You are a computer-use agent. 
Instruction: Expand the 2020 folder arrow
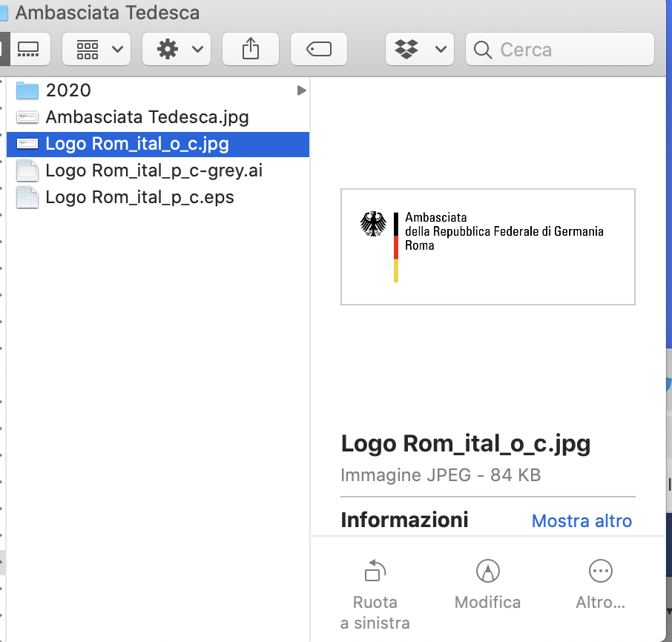[301, 90]
